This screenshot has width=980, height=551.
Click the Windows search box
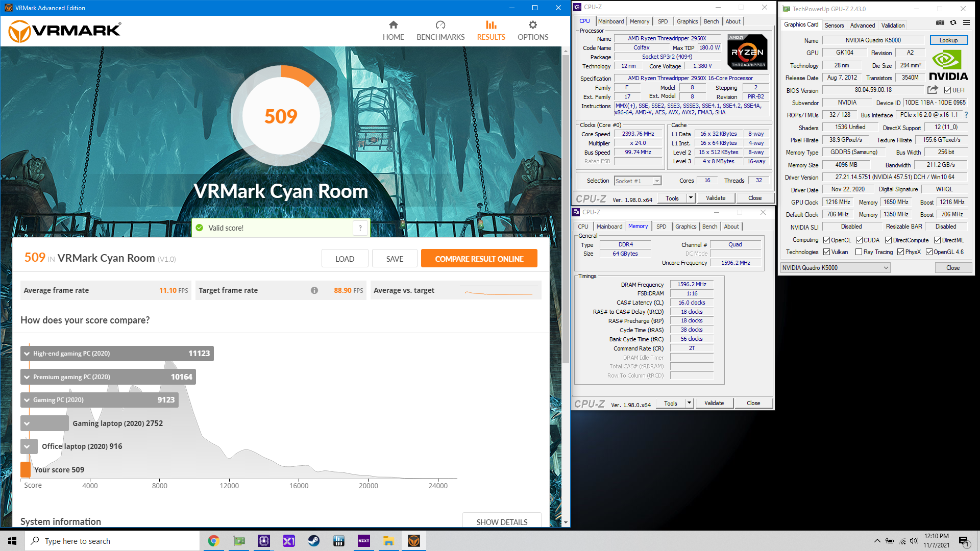[x=112, y=541]
